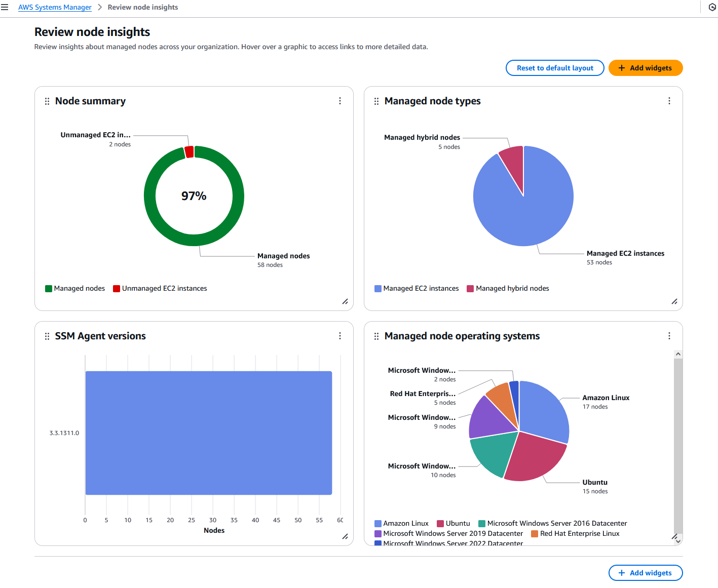This screenshot has width=718, height=588.
Task: Toggle Unmanaged EC2 instances legend item
Action: (x=160, y=289)
